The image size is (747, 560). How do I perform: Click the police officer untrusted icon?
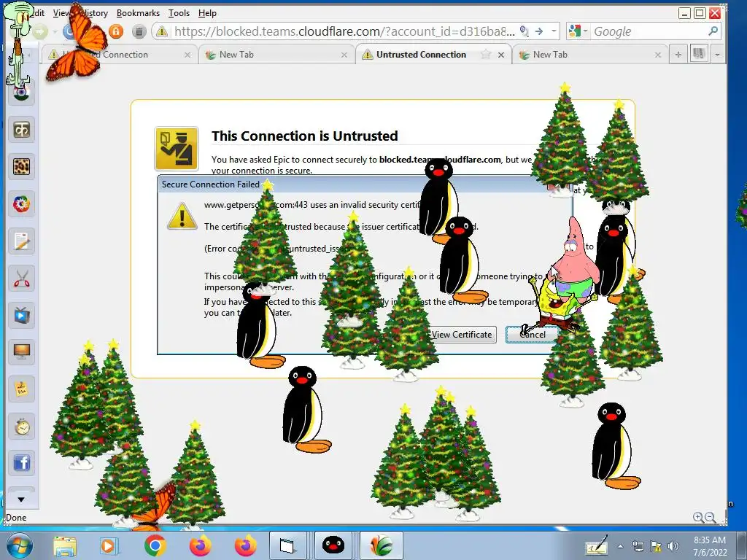pyautogui.click(x=177, y=149)
